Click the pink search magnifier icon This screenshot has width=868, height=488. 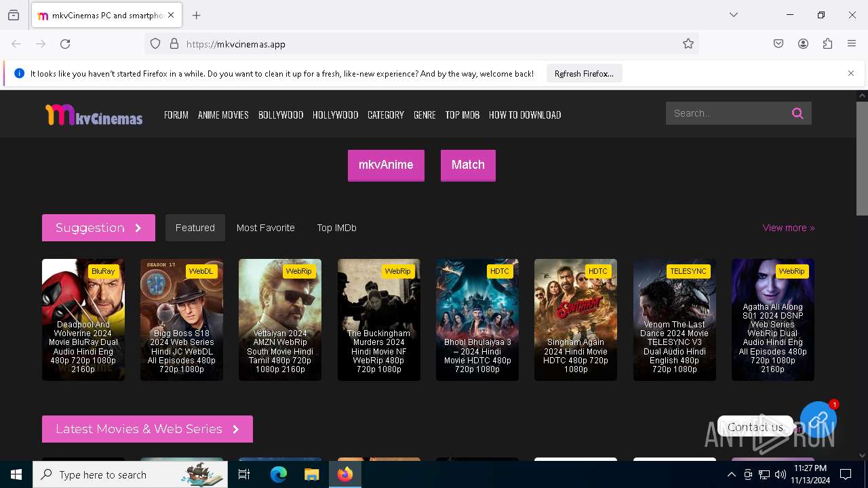point(797,113)
